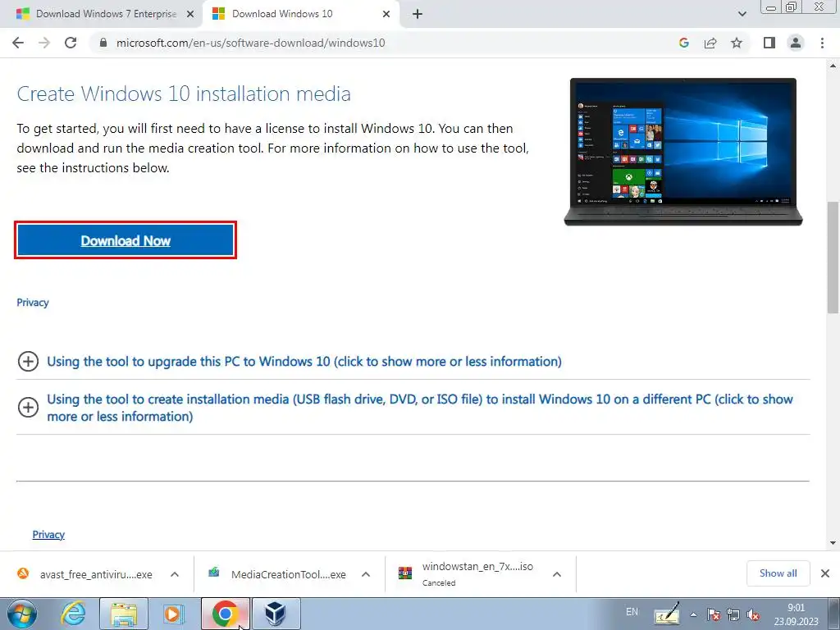Click Show all downloads button

778,573
